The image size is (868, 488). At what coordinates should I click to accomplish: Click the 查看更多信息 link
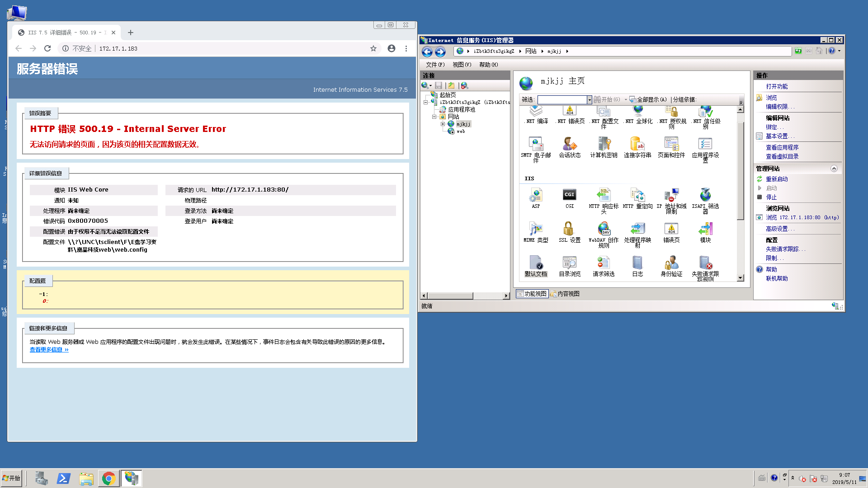[49, 350]
